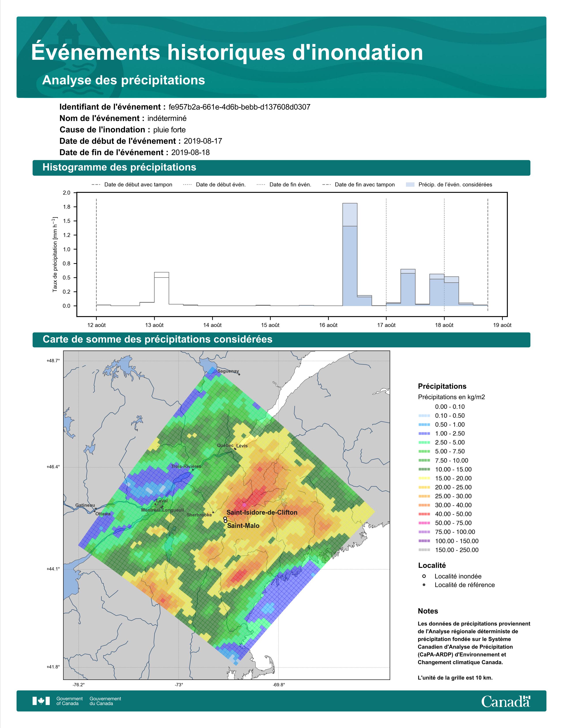The width and height of the screenshot is (563, 728).
Task: Click the 75.00 - 100.00 legend color swatch
Action: [x=424, y=532]
